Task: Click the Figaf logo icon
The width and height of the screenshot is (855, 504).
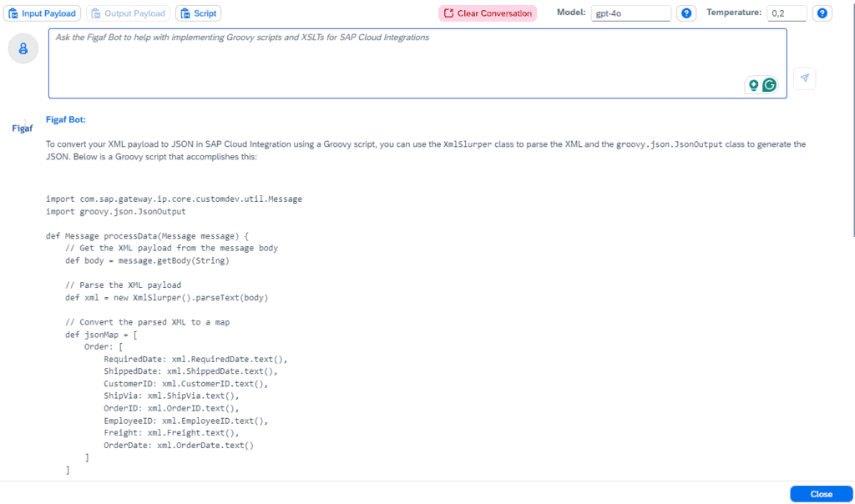Action: click(x=23, y=128)
